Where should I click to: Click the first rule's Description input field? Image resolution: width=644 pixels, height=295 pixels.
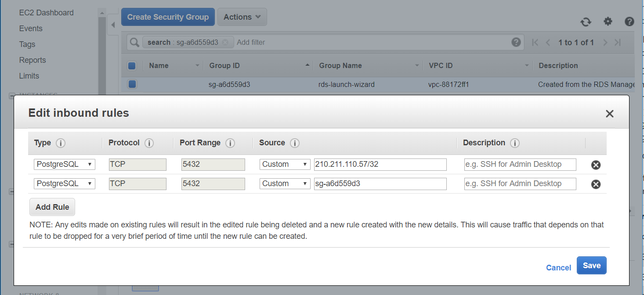pyautogui.click(x=520, y=164)
